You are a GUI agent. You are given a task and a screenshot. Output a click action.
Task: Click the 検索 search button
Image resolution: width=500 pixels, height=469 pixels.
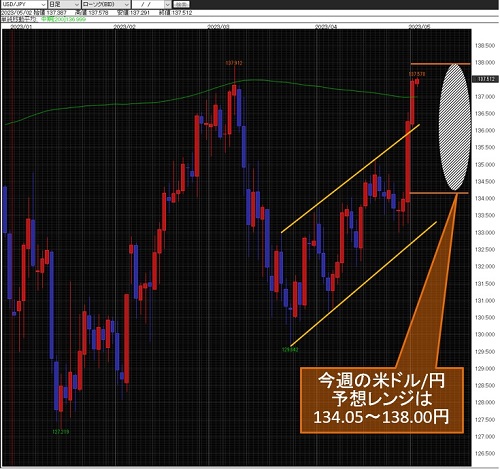pyautogui.click(x=182, y=4)
